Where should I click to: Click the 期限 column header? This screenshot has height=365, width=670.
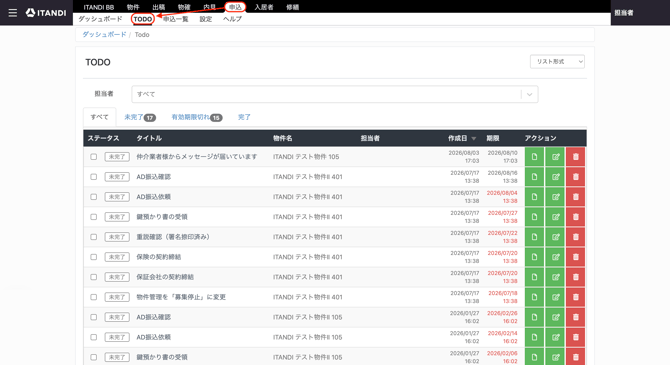pyautogui.click(x=493, y=138)
